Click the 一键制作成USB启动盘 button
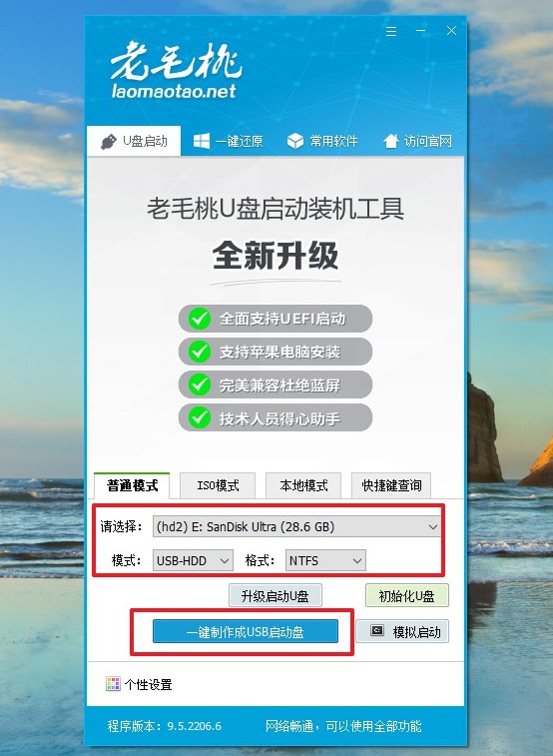 tap(246, 631)
